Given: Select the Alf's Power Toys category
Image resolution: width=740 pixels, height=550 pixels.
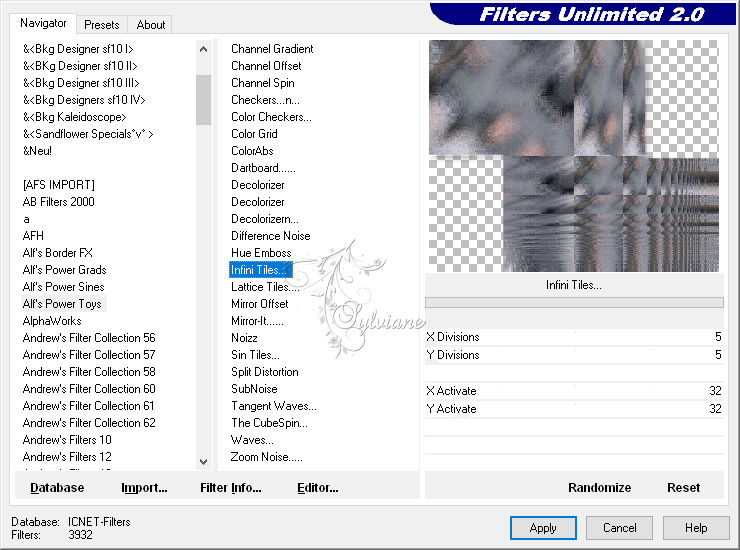Looking at the screenshot, I should pos(62,304).
